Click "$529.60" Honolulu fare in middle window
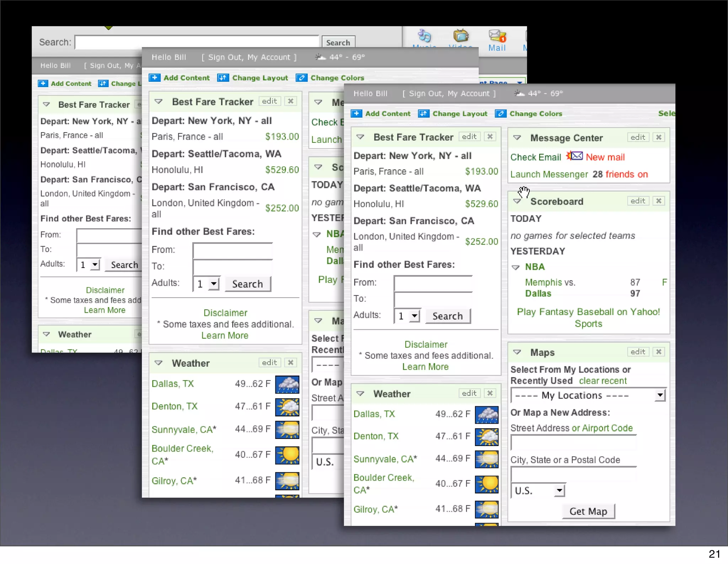Screen dimensions: 728x564 point(282,170)
